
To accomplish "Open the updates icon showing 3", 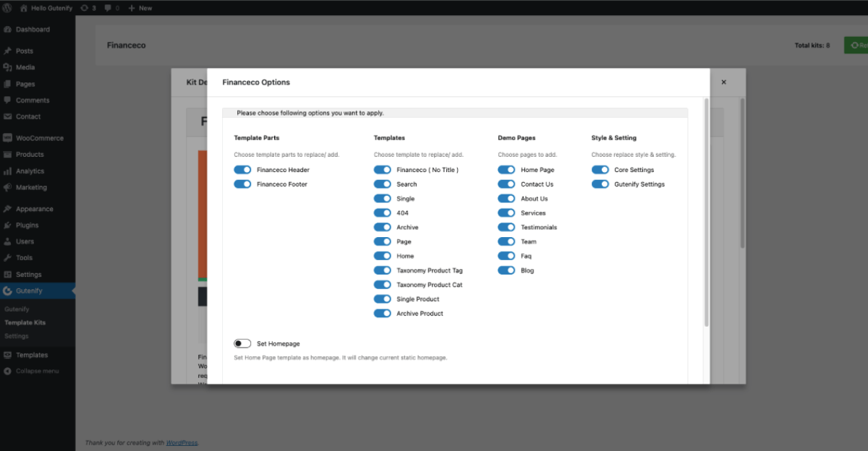I will (x=85, y=8).
